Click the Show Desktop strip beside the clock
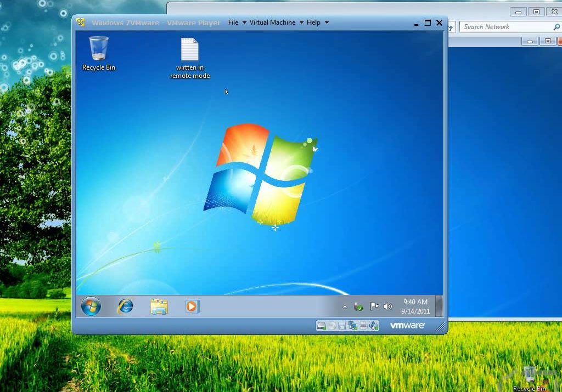The height and width of the screenshot is (392, 562). [440, 306]
